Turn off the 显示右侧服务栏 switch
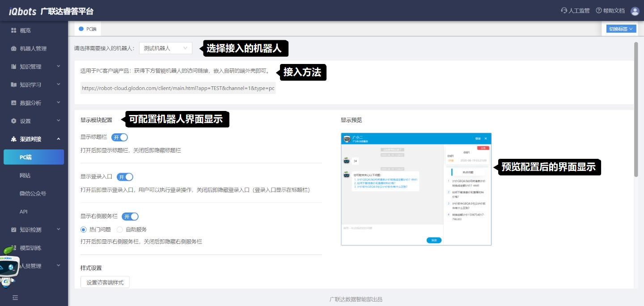Viewport: 644px width, 306px height. 130,217
